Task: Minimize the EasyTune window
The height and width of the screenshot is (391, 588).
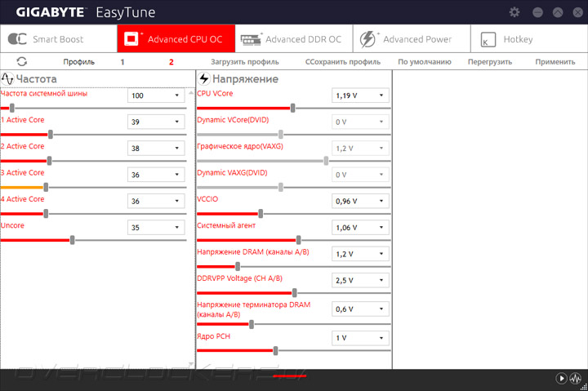Action: point(537,12)
